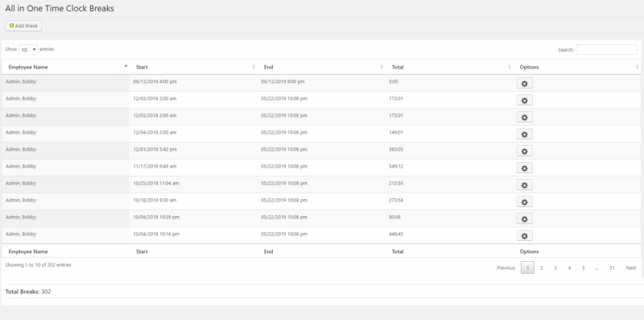The image size is (644, 320).
Task: Go to pagination page 4
Action: tap(569, 268)
